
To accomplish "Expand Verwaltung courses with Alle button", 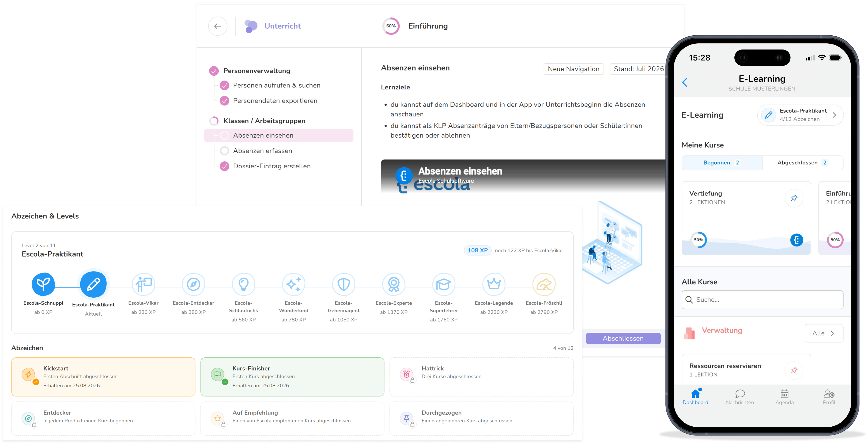I will click(x=824, y=333).
